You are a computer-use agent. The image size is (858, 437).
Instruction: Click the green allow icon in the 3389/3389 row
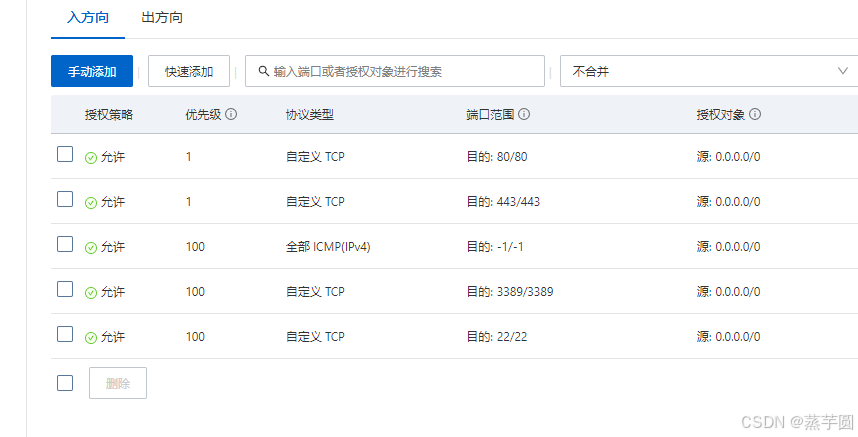click(91, 293)
